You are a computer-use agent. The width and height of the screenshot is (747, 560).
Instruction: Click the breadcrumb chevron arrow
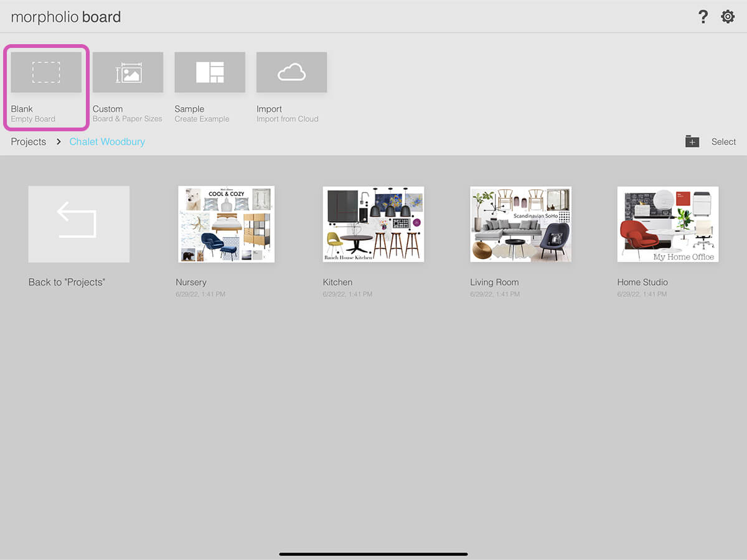coord(59,142)
